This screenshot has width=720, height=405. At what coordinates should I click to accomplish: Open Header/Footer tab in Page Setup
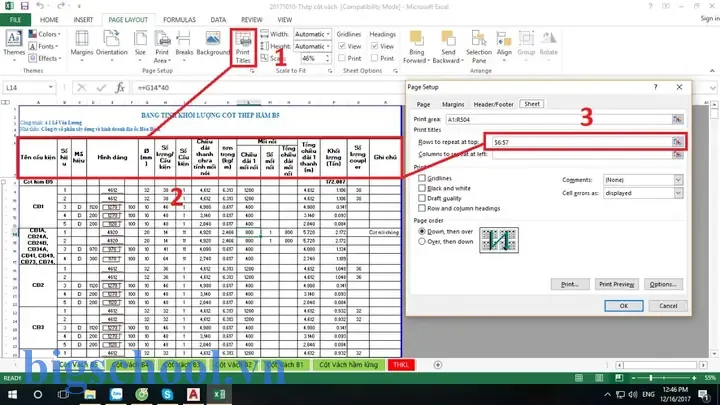[493, 104]
